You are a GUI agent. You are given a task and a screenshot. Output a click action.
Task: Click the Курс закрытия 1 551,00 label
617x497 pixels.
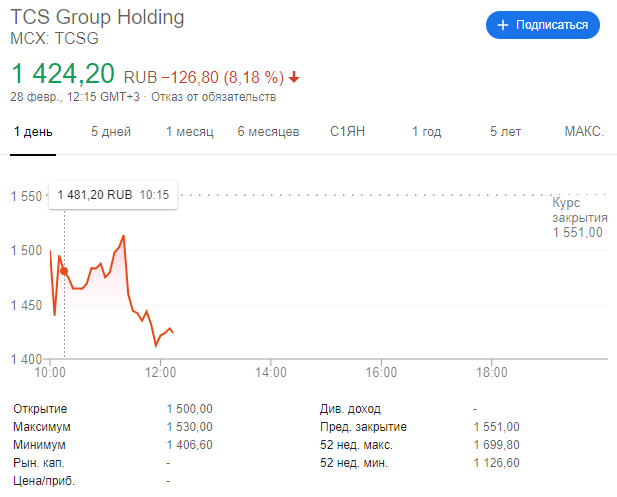coord(579,218)
